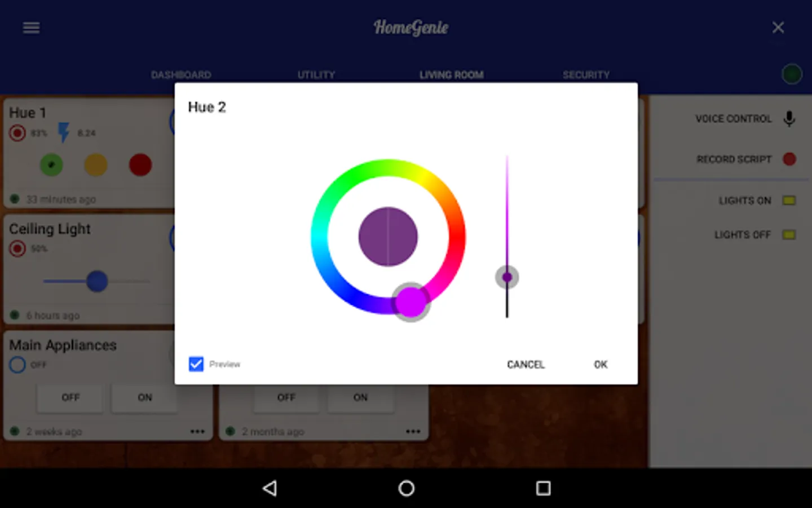The height and width of the screenshot is (508, 812).
Task: Tap the Android Back navigation button
Action: click(270, 488)
